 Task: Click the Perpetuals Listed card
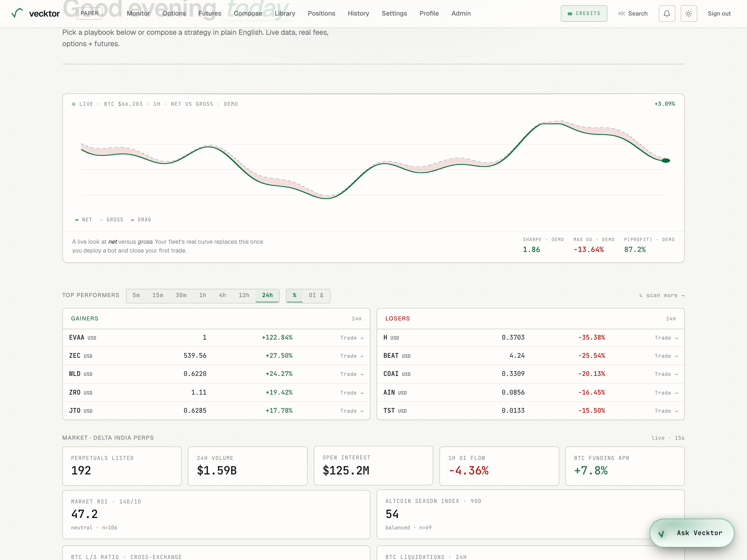[x=122, y=466]
